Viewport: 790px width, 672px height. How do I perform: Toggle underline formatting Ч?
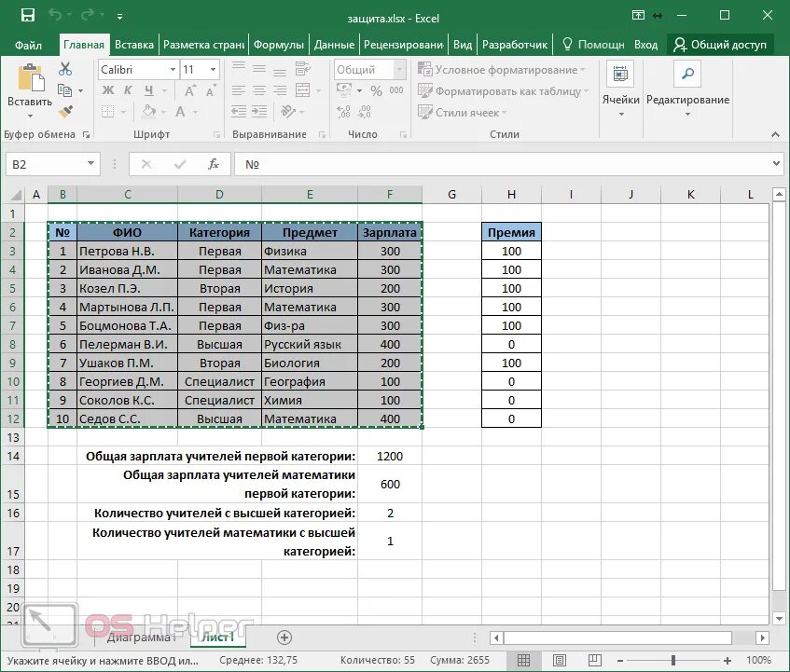[x=148, y=90]
